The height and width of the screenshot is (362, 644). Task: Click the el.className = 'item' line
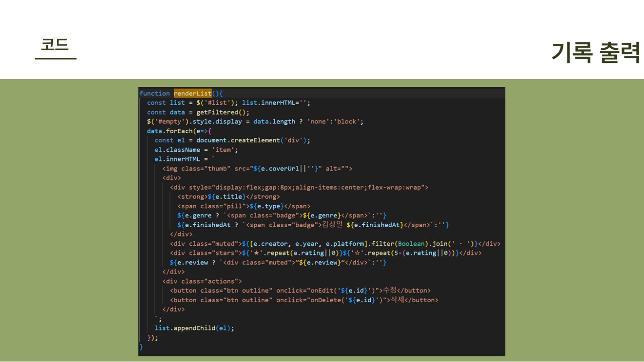pos(196,150)
